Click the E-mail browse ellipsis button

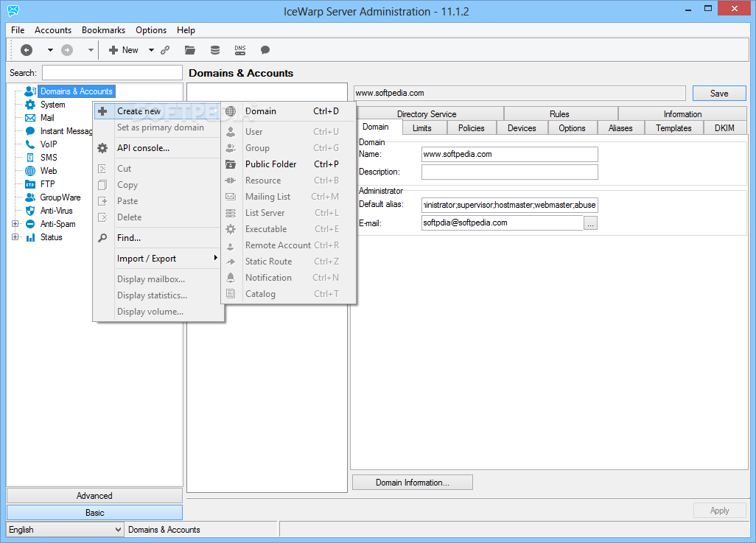(x=591, y=223)
